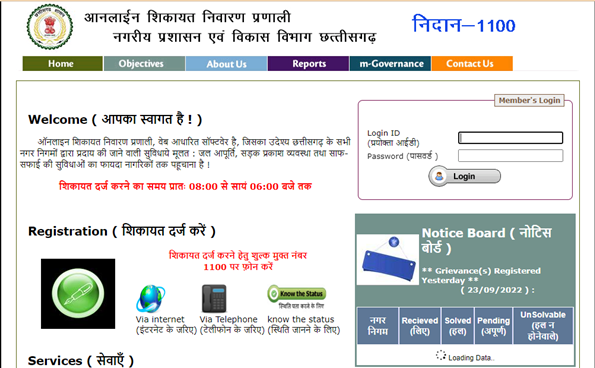Click the Pending column header in table
This screenshot has height=368, width=595.
tap(493, 326)
